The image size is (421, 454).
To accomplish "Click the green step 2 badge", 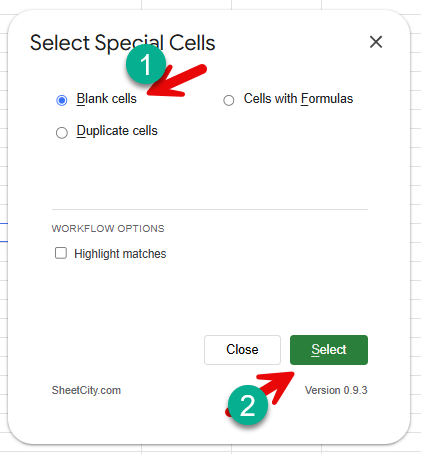I will coord(248,405).
